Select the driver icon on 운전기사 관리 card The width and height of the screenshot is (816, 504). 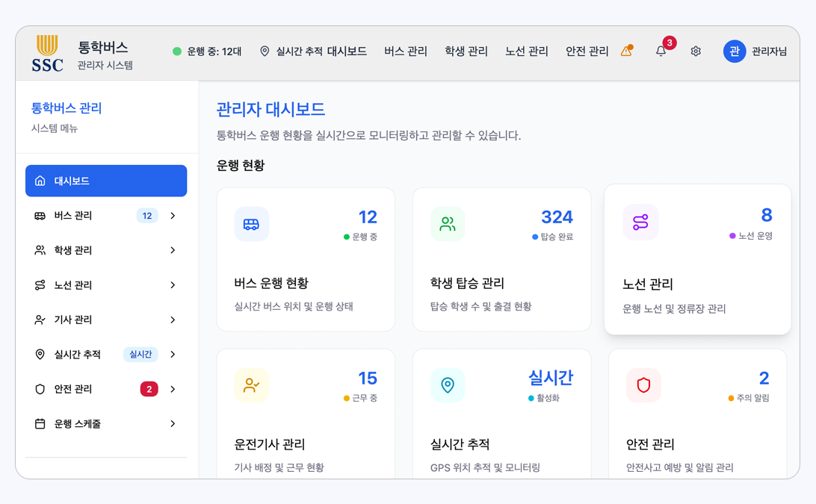pyautogui.click(x=252, y=384)
